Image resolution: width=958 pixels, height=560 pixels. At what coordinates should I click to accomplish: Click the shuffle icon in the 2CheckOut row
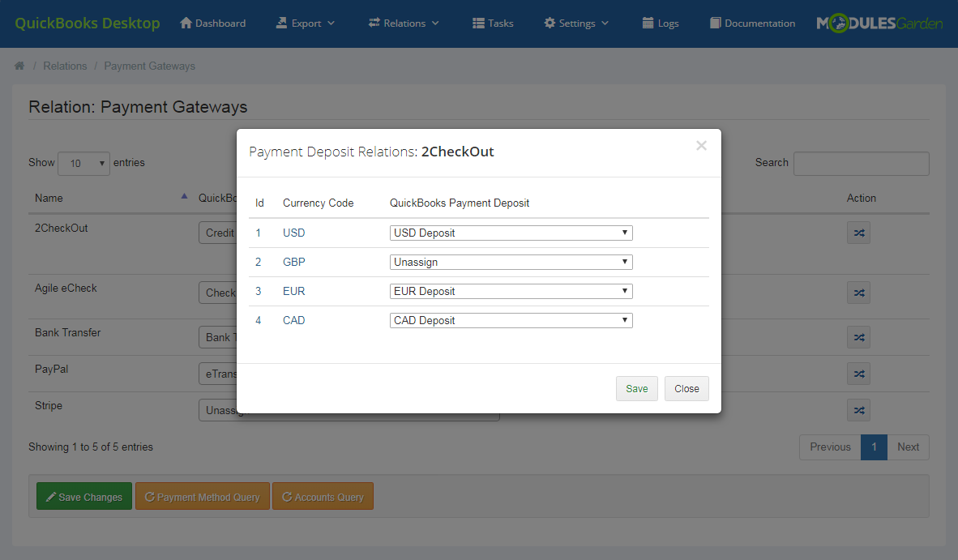point(858,233)
